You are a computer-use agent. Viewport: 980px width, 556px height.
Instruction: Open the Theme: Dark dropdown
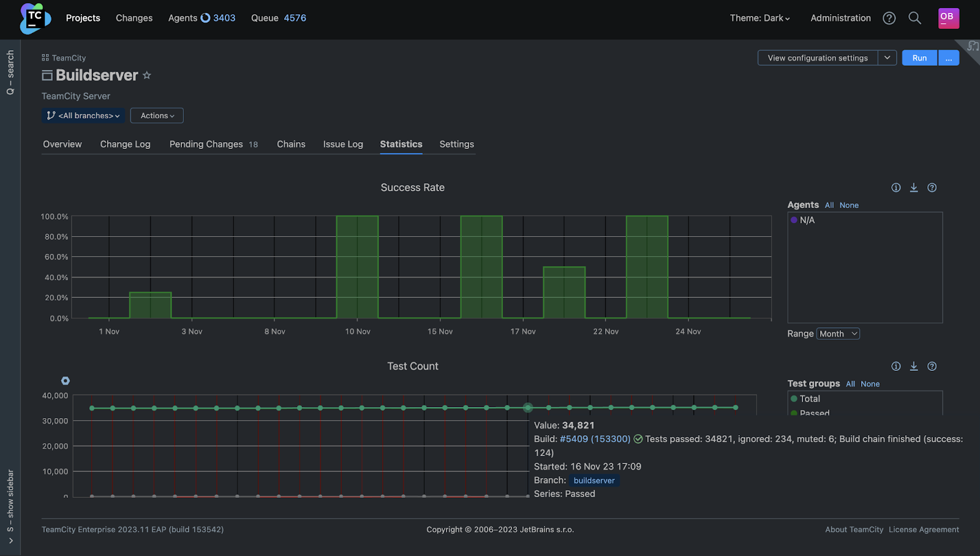759,18
